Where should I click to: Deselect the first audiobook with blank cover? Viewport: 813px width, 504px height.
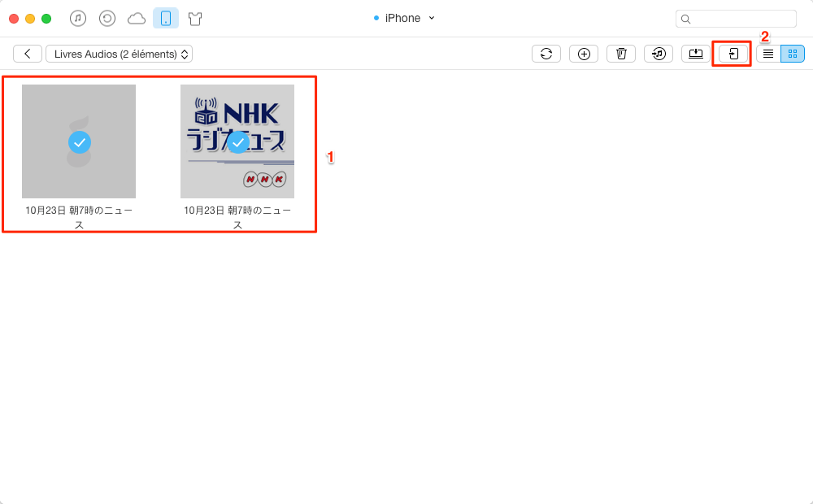point(80,142)
